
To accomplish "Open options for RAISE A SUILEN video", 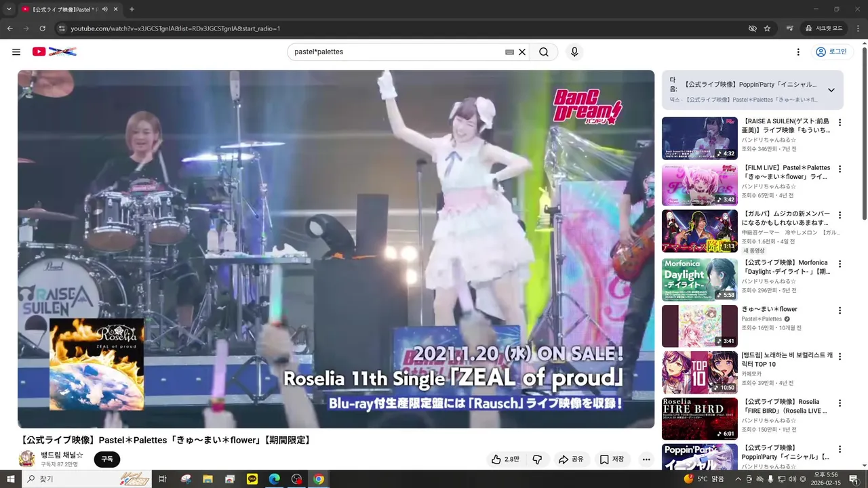I will pyautogui.click(x=840, y=123).
